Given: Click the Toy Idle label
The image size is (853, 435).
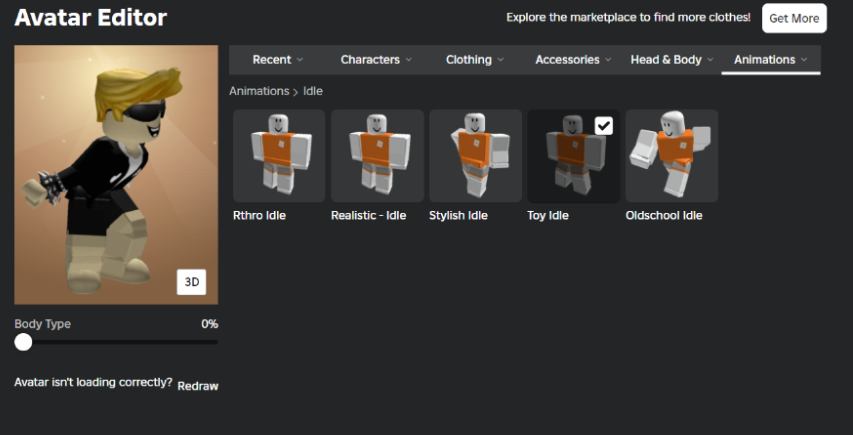Looking at the screenshot, I should 548,215.
